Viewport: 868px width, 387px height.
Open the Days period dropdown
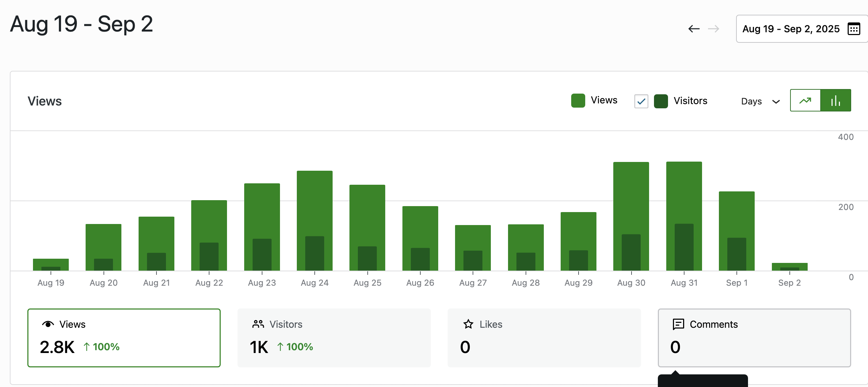(752, 101)
